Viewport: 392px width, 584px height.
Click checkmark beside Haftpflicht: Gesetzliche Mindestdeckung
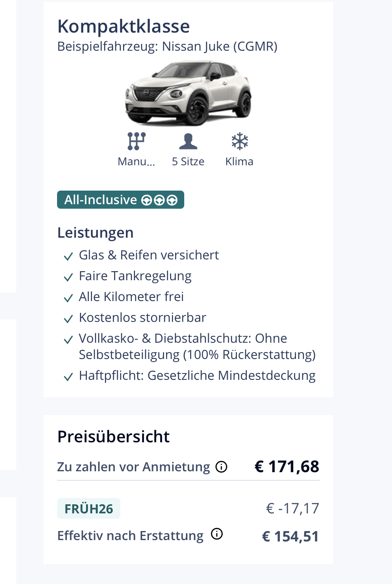[x=68, y=377]
